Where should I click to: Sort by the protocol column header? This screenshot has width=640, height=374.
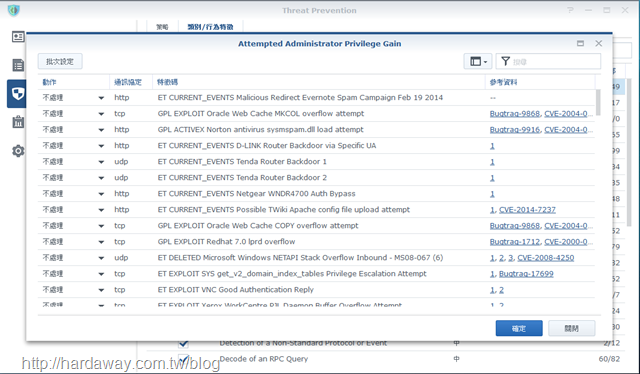coord(131,82)
